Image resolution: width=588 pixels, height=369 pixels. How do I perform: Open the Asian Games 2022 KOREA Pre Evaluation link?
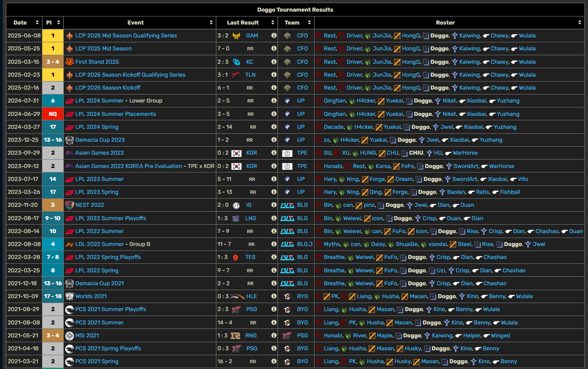click(x=129, y=166)
